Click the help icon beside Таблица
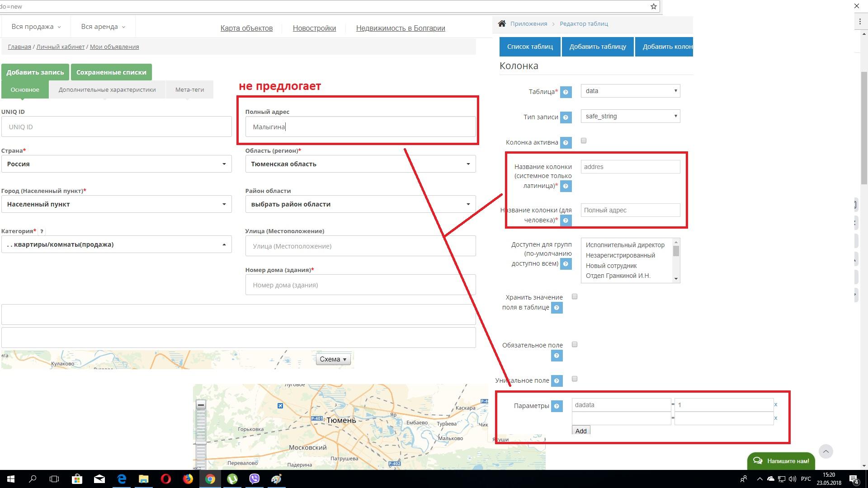This screenshot has height=488, width=868. coord(566,92)
